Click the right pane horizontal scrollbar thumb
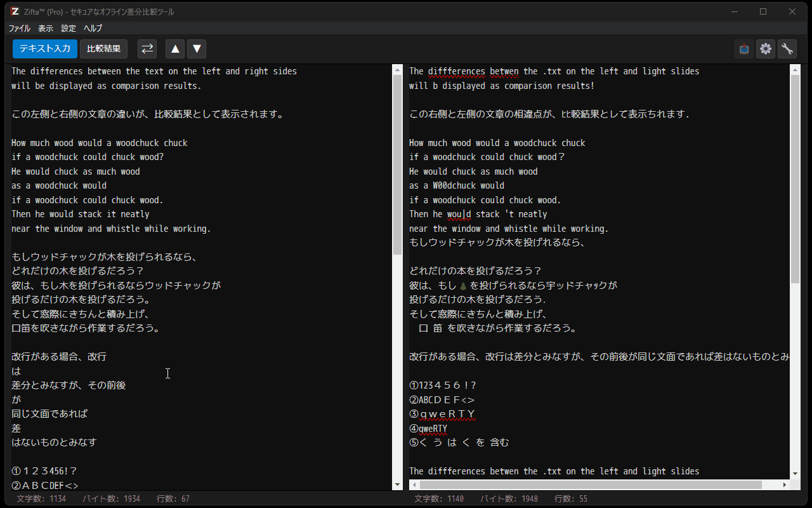The height and width of the screenshot is (508, 812). tap(590, 485)
